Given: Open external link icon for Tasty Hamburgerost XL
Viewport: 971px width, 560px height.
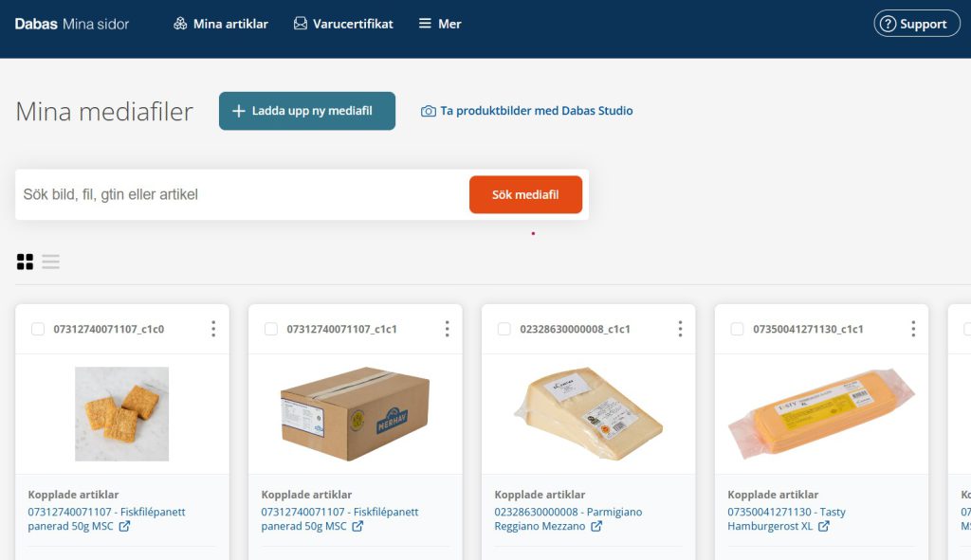Looking at the screenshot, I should tap(824, 526).
